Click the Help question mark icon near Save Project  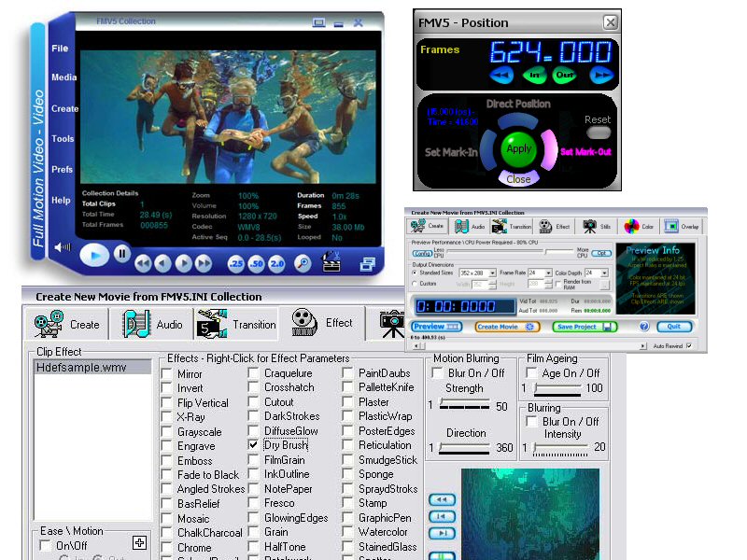point(643,327)
